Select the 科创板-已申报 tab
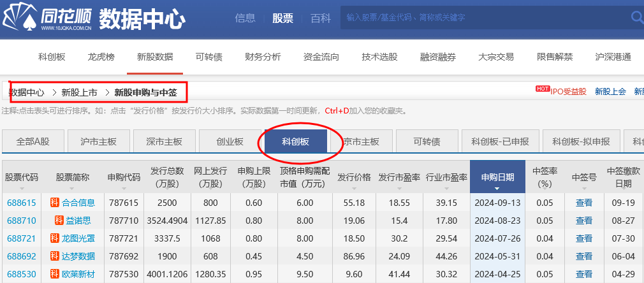The height and width of the screenshot is (283, 644). pyautogui.click(x=501, y=141)
